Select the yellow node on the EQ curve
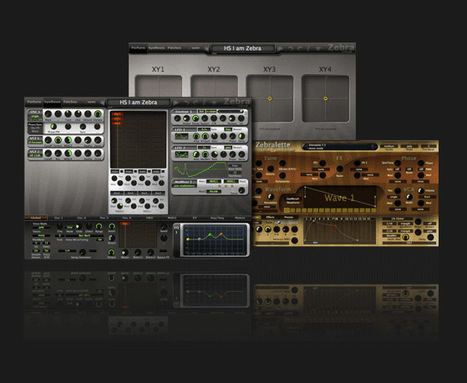The width and height of the screenshot is (467, 383). 188,239
